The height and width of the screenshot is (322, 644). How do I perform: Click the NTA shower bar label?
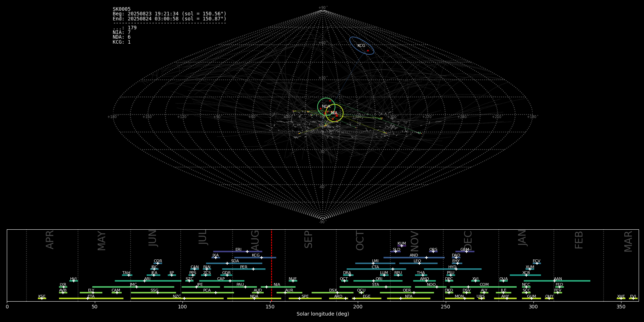pyautogui.click(x=409, y=297)
